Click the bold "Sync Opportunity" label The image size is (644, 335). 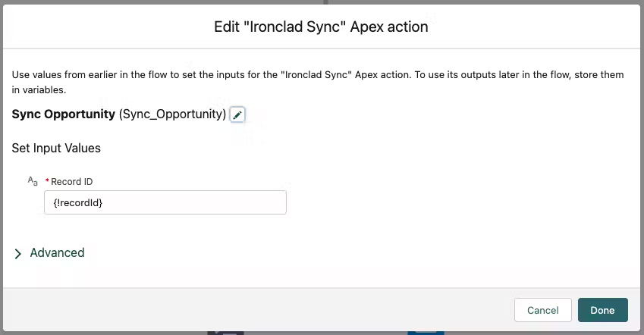coord(64,114)
